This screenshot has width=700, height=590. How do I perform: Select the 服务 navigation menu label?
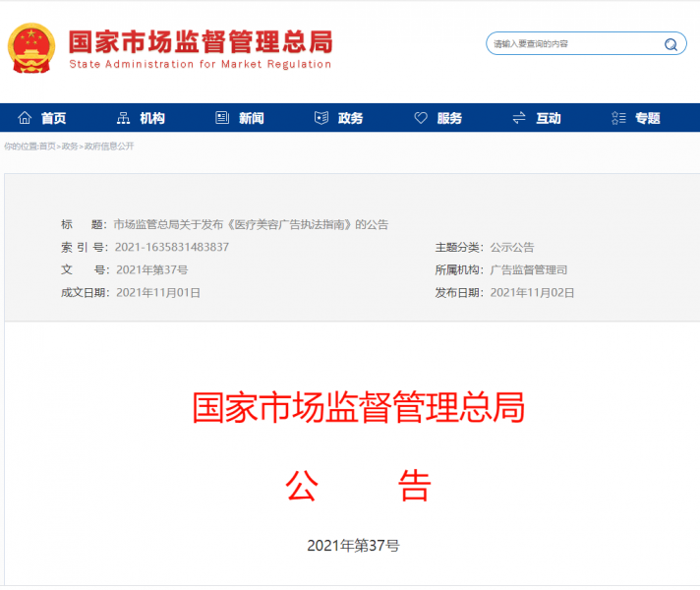[449, 118]
